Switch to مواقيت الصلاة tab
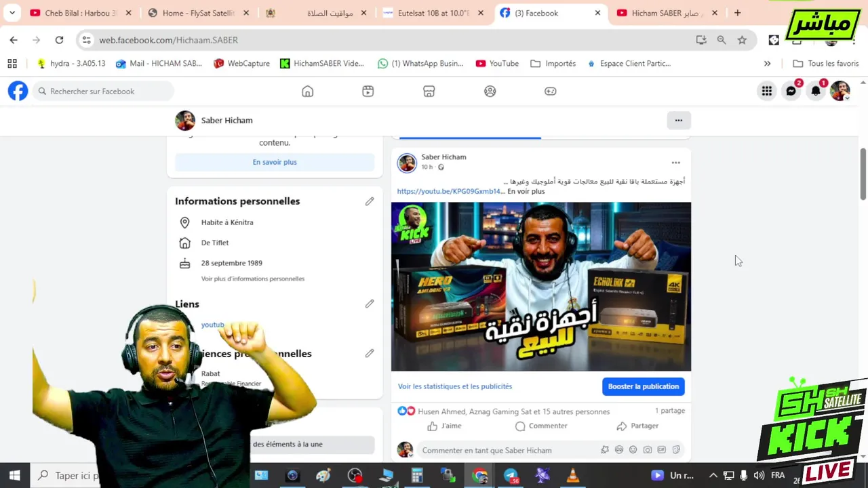The height and width of the screenshot is (488, 868). 317,13
